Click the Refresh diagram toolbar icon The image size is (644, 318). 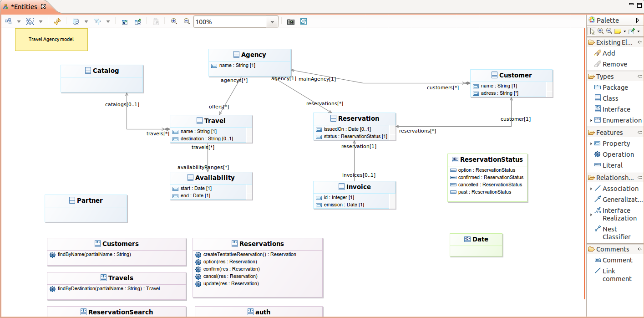click(x=57, y=21)
